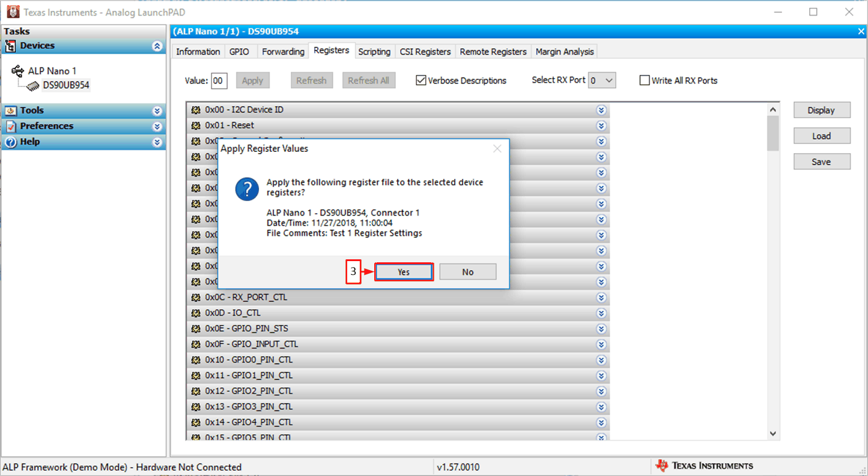Click the ALP Nano 1 USB icon

click(x=18, y=71)
